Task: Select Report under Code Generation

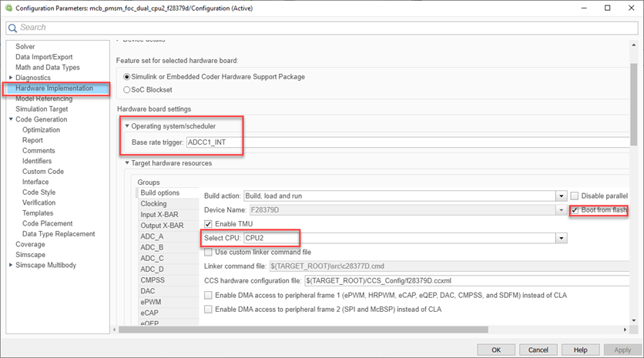Action: [x=32, y=140]
